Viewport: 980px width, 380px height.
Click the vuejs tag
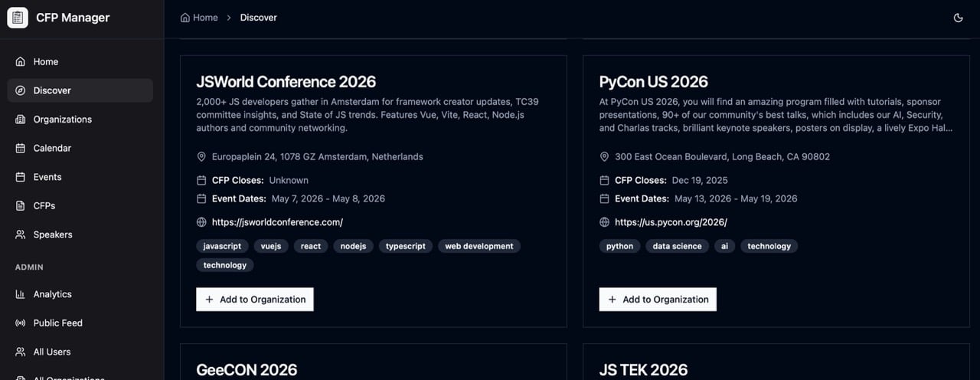(x=271, y=246)
